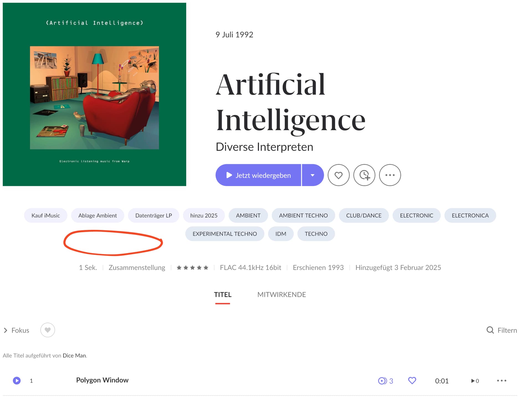Open Polygon Window track three-dots menu
Viewport: 532px width, 412px height.
click(x=502, y=381)
